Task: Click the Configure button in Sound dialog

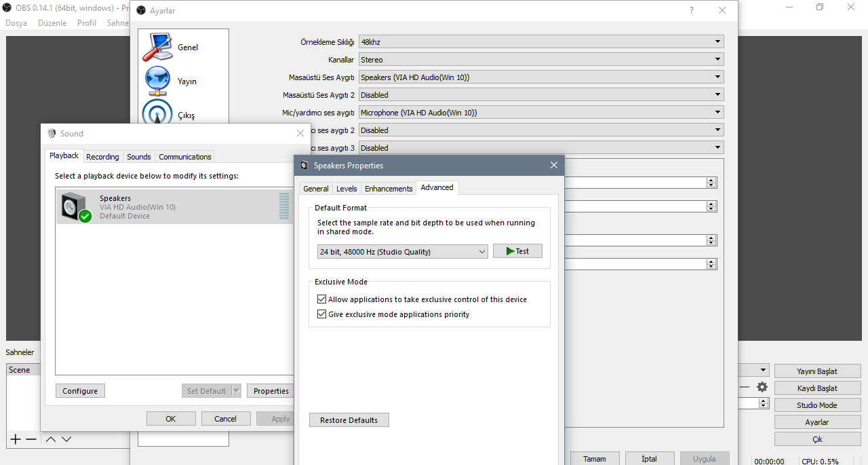Action: tap(80, 391)
